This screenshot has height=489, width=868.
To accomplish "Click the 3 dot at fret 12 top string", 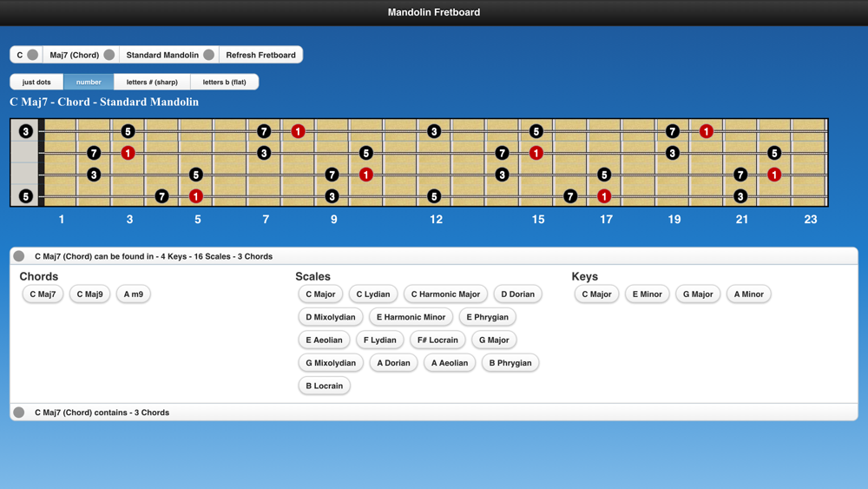I will 434,131.
